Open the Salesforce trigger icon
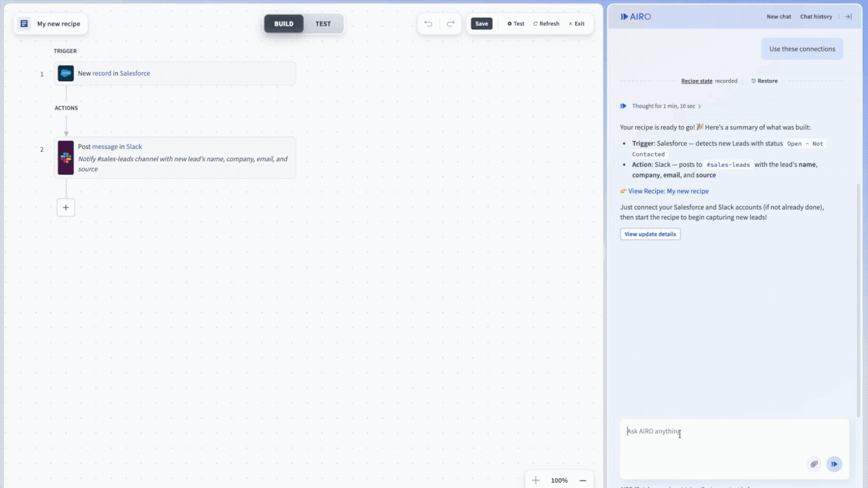 (x=66, y=73)
